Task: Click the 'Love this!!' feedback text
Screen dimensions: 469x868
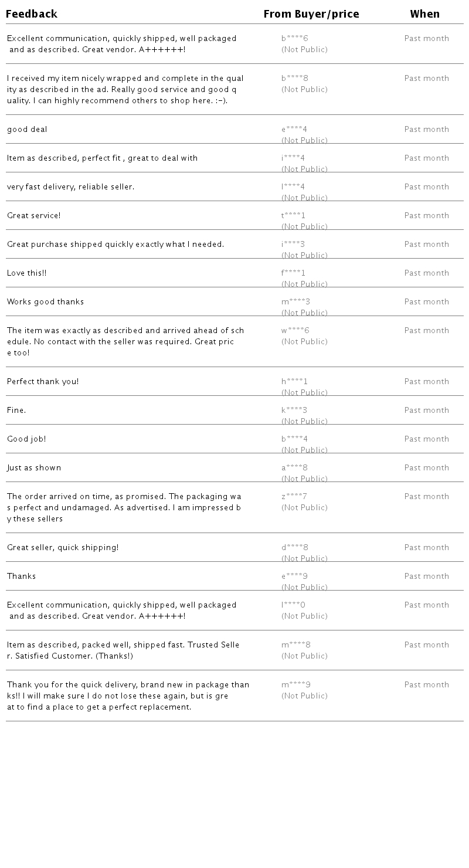Action: [x=26, y=273]
